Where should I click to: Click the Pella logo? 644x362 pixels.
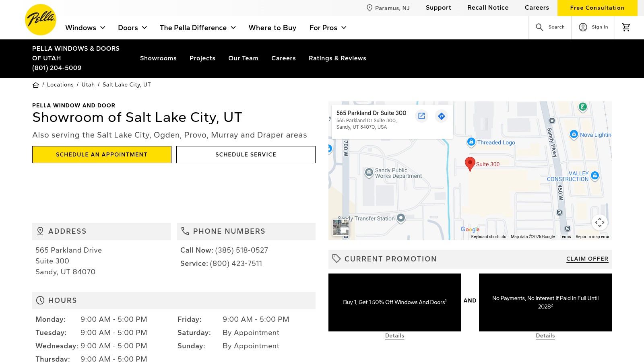click(41, 20)
